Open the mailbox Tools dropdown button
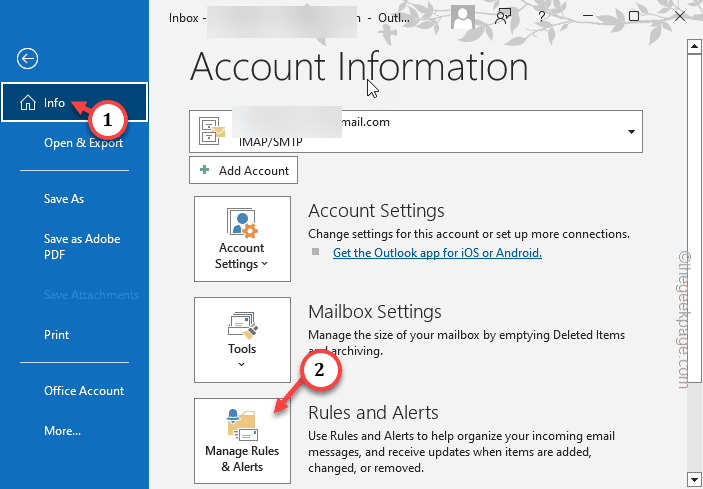 click(242, 340)
